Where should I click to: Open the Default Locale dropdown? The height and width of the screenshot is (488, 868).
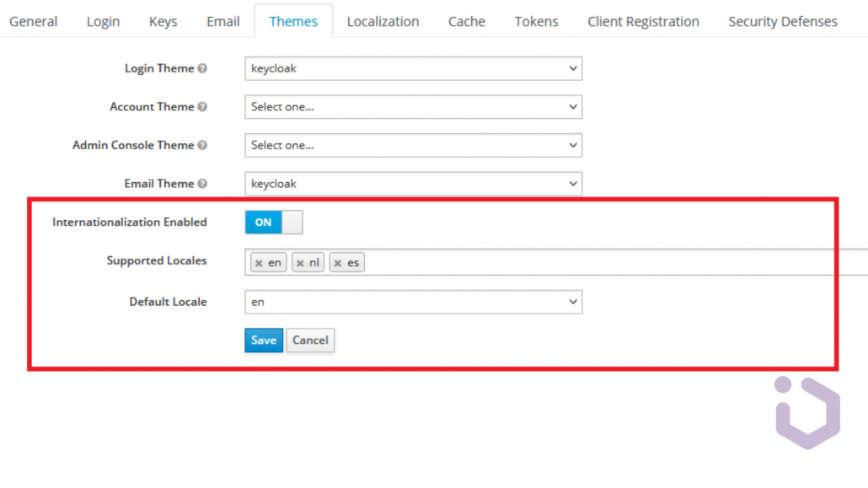[x=413, y=302]
